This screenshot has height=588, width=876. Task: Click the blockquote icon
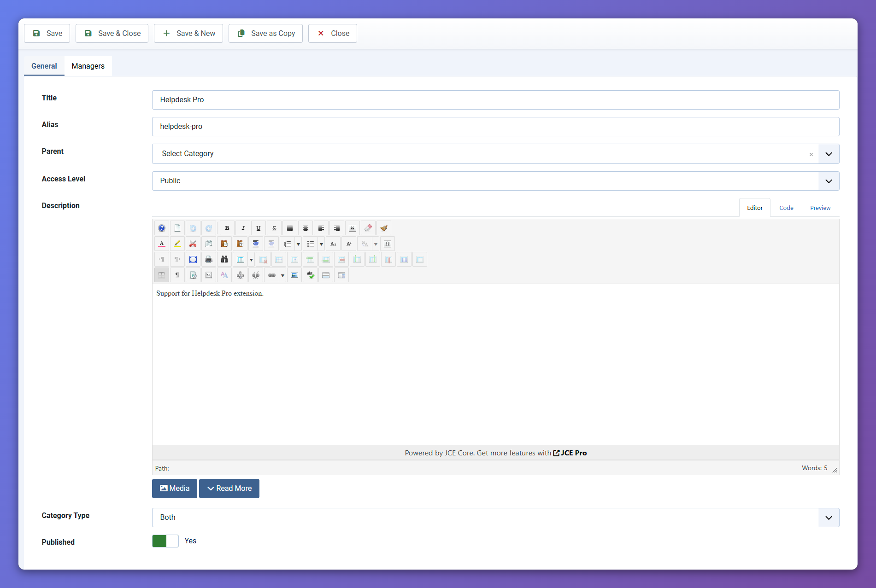[x=353, y=228]
